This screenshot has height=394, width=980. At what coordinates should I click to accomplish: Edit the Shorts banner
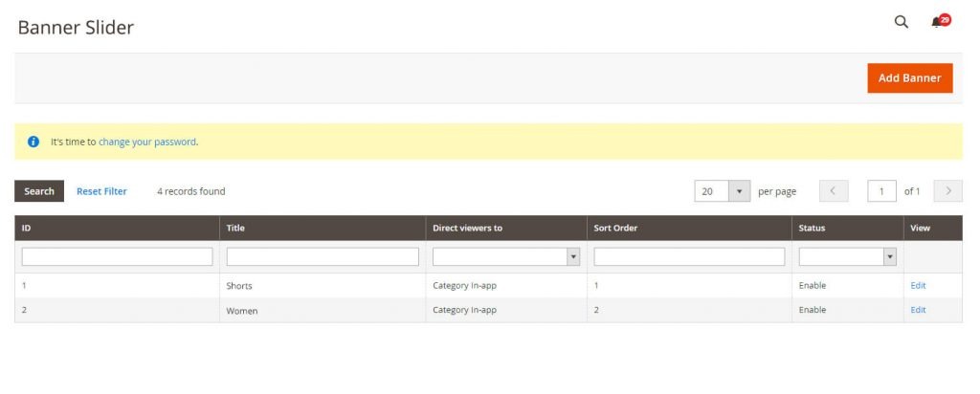coord(918,285)
